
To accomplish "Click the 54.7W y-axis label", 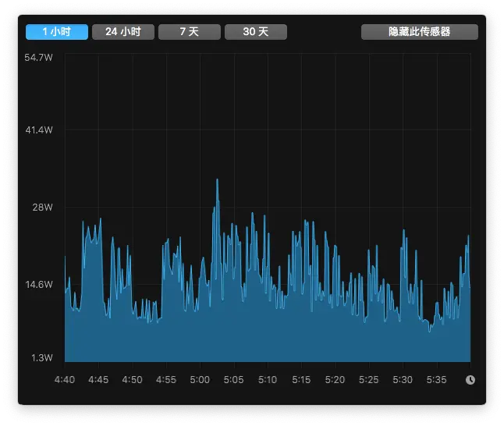I will point(38,58).
